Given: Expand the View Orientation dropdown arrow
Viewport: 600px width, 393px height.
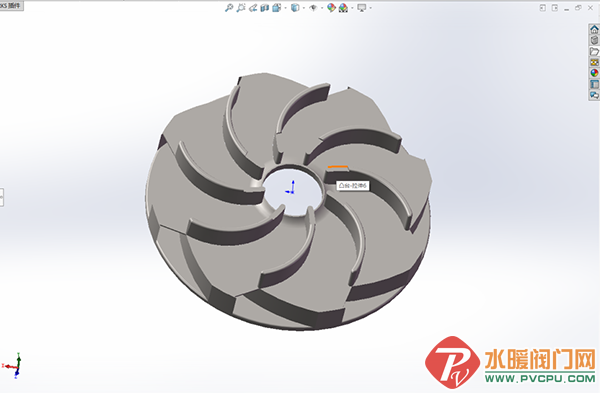Looking at the screenshot, I should 285,8.
